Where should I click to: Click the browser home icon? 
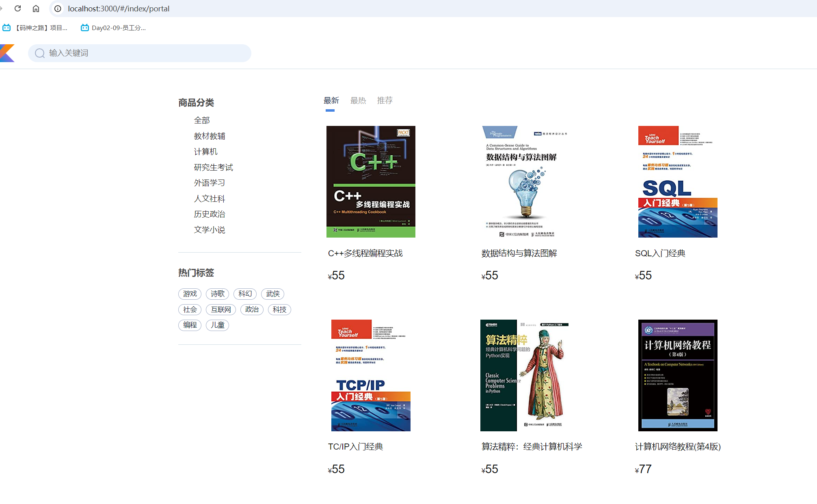(x=36, y=9)
